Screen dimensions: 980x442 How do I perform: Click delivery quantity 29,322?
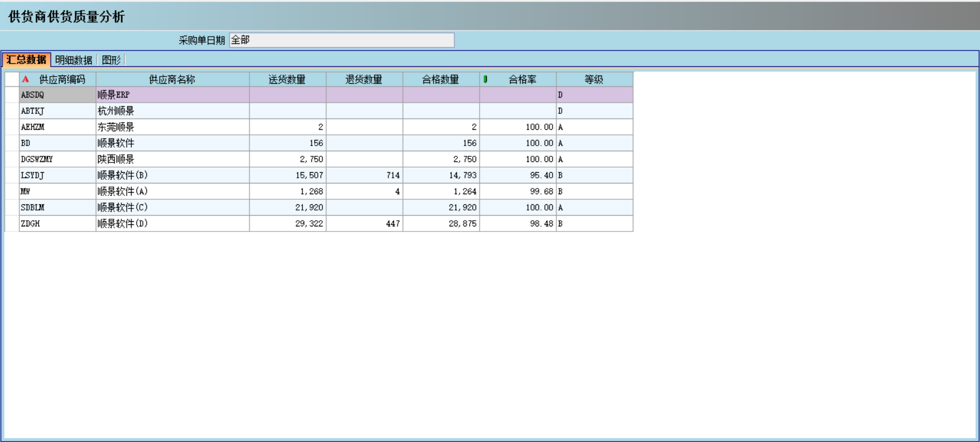(287, 224)
